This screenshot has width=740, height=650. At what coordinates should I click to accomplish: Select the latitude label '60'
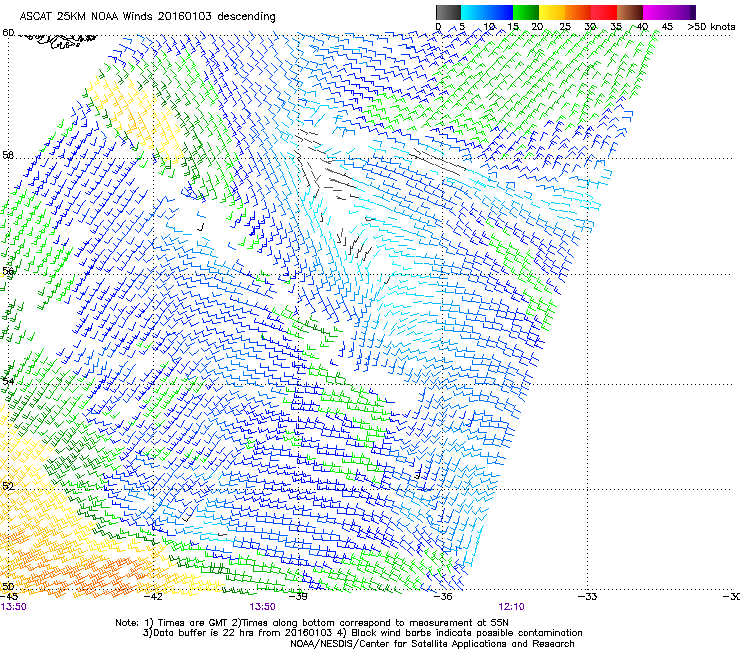[8, 33]
